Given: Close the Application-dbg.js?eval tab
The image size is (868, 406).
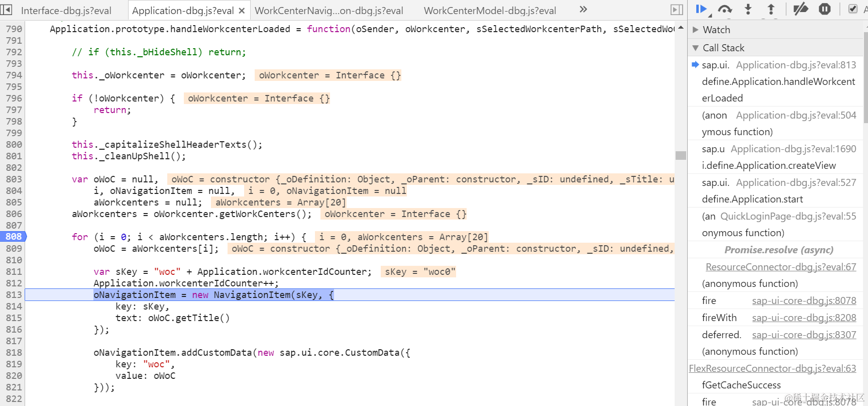Looking at the screenshot, I should click(x=242, y=11).
